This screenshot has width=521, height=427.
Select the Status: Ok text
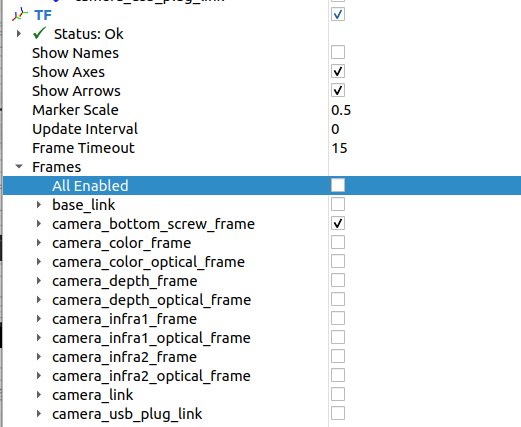[x=89, y=34]
